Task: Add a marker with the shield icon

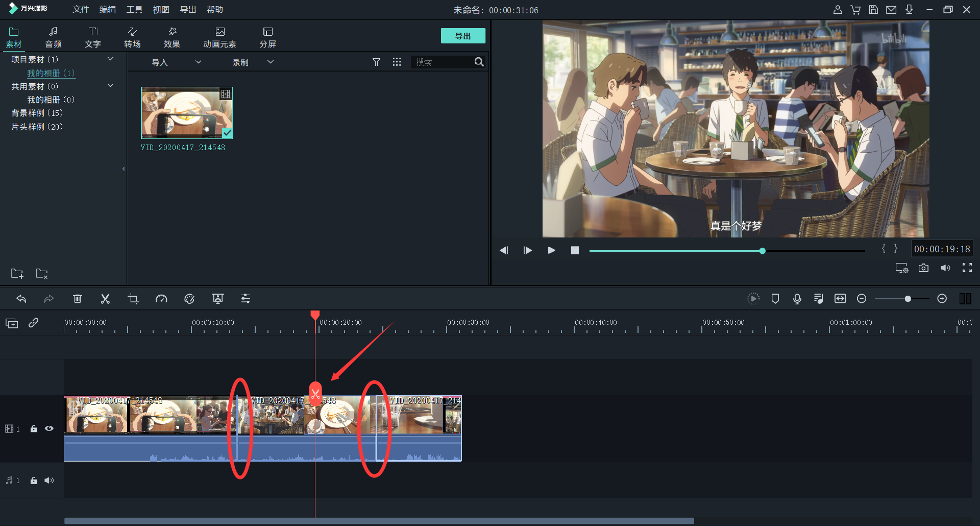Action: pos(775,299)
